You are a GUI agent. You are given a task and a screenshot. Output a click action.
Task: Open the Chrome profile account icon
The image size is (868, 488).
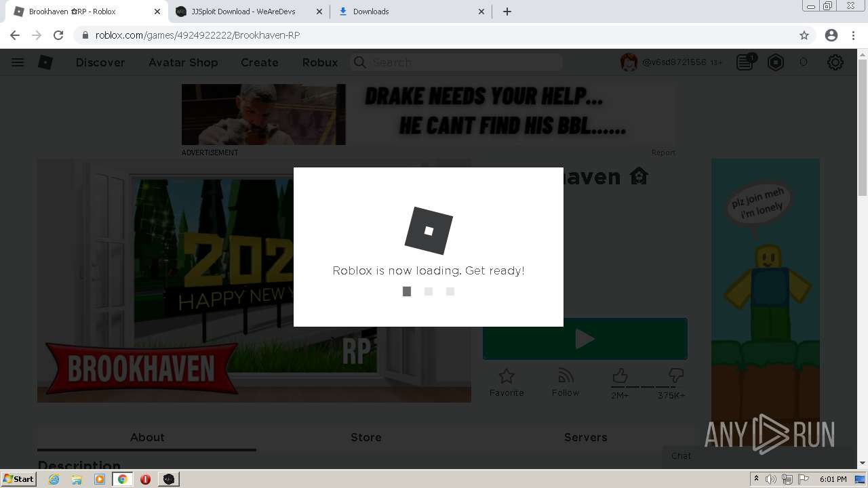click(831, 35)
